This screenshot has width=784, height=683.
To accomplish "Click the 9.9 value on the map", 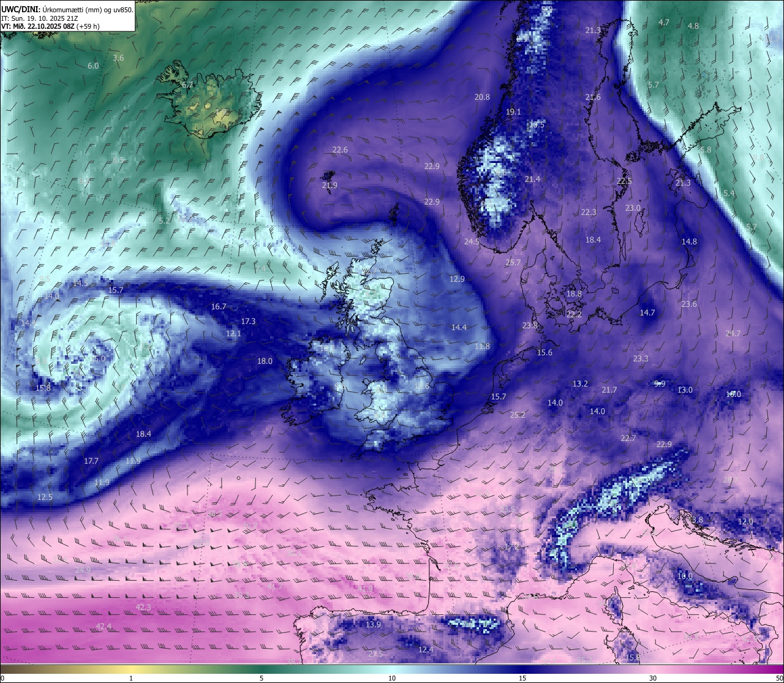I will (x=660, y=384).
